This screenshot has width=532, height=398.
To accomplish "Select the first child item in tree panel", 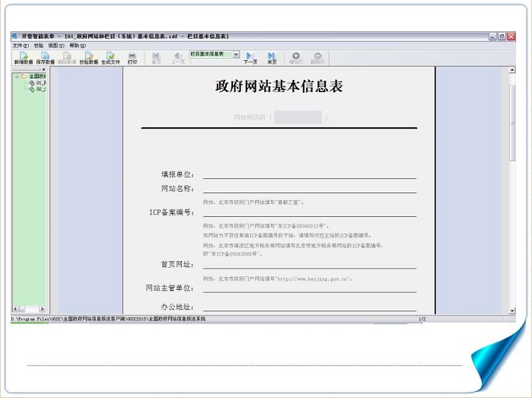I will (38, 82).
